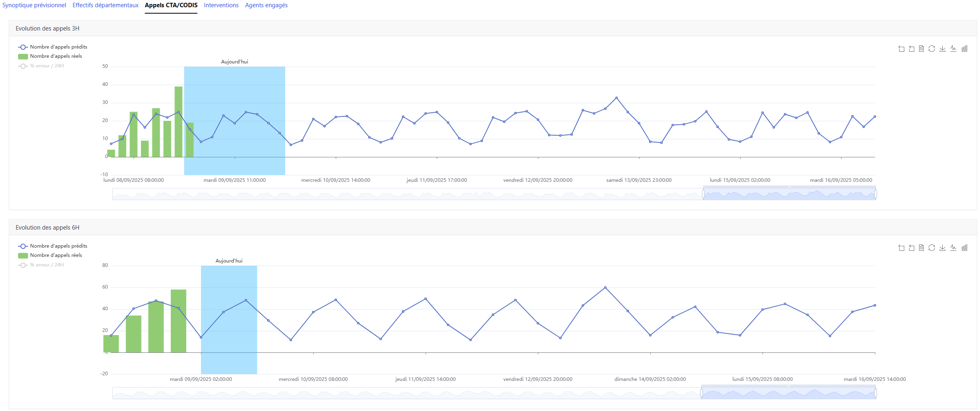Activate area zoom tool in 3H chart
Image resolution: width=980 pixels, height=411 pixels.
click(901, 49)
